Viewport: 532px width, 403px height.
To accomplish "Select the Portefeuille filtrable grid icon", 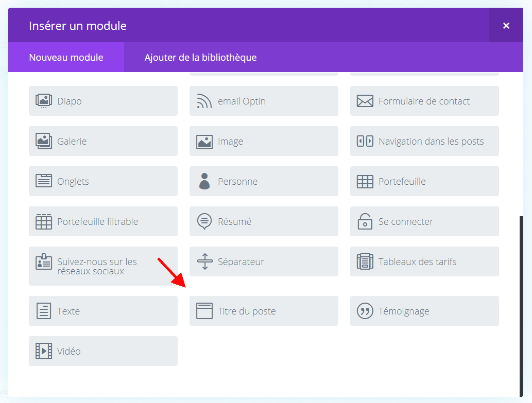I will [44, 221].
